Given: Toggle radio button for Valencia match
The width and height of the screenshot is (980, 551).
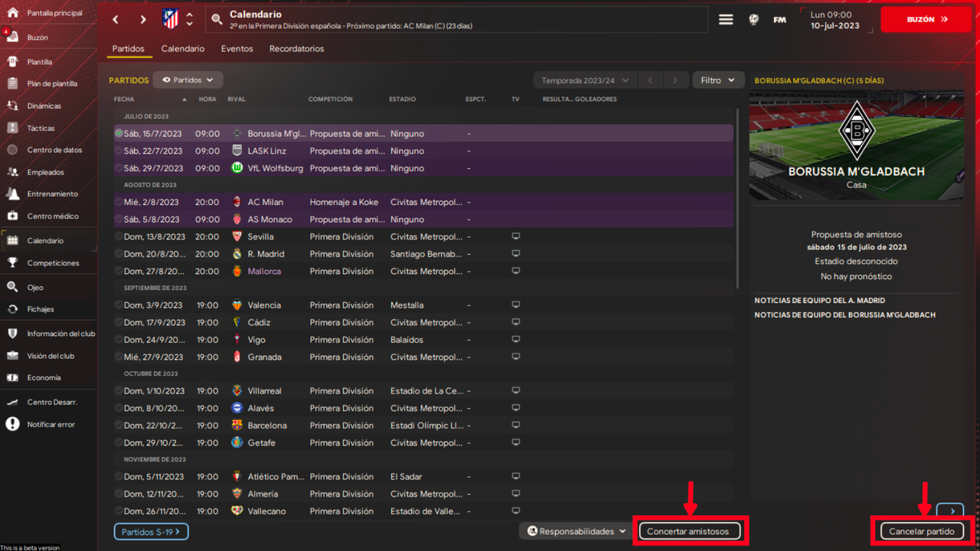Looking at the screenshot, I should [x=119, y=305].
